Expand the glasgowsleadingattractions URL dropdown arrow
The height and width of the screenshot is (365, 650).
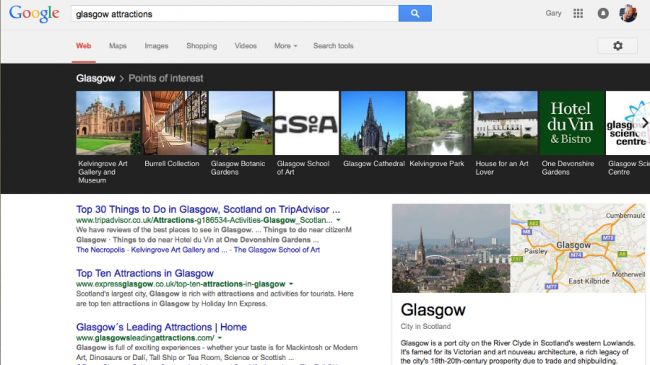point(220,338)
